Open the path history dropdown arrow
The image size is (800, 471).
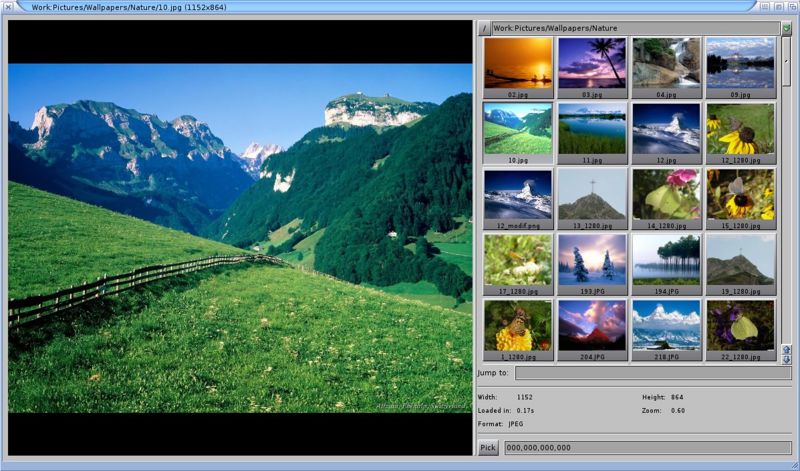(786, 29)
